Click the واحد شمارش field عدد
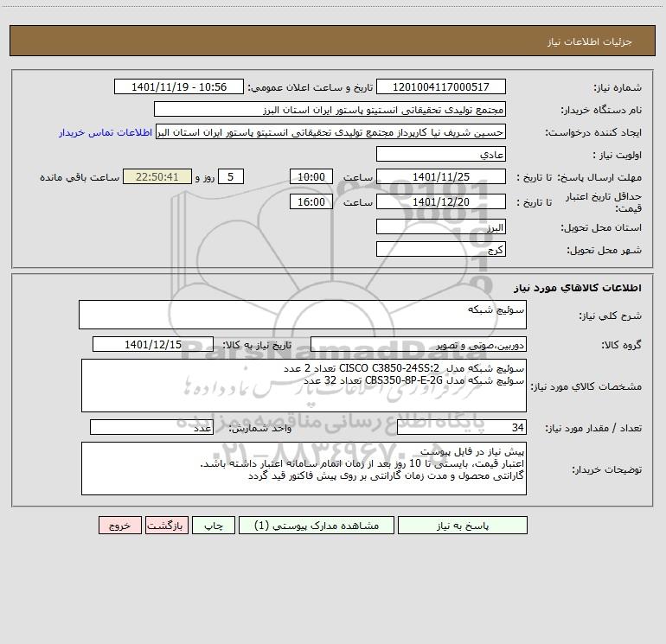This screenshot has width=666, height=644. 151,427
